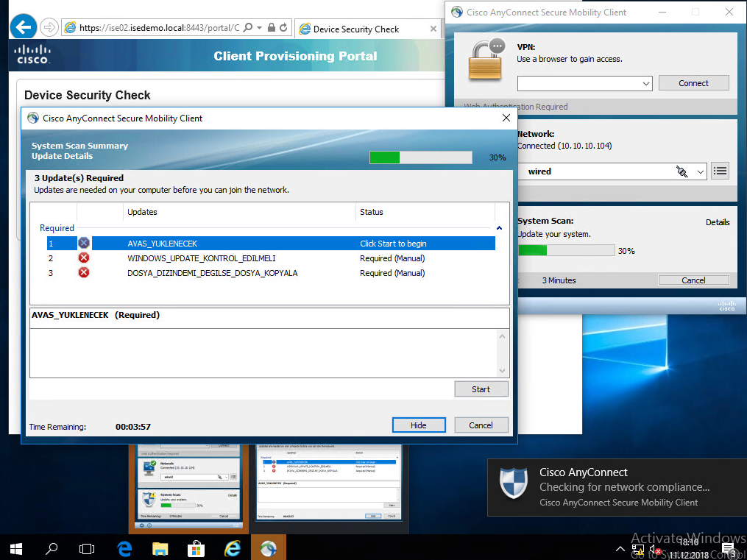Hide the System Scan Summary dialog

tap(419, 425)
